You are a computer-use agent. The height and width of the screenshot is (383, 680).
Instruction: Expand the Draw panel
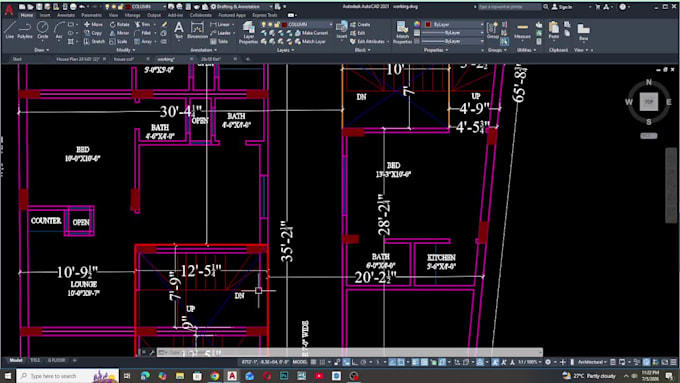click(42, 50)
